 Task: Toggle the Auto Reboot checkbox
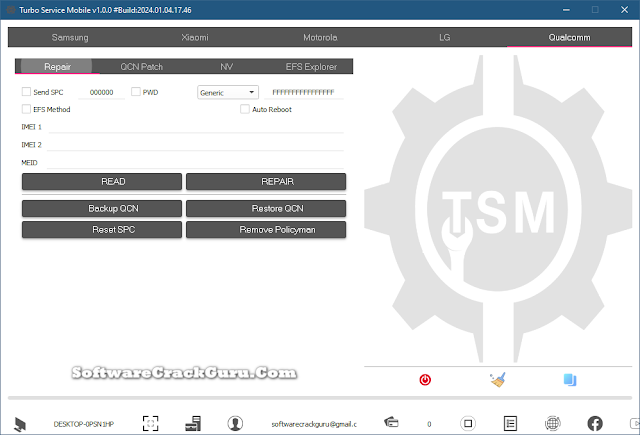(244, 109)
